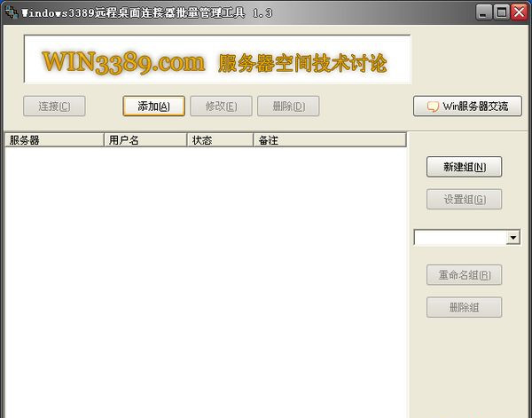Click the 删除组 delete group button

[464, 307]
